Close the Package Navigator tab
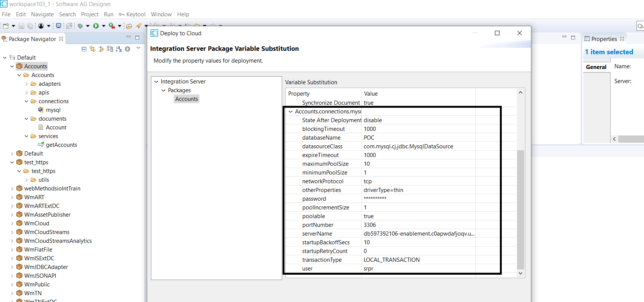 [61, 39]
